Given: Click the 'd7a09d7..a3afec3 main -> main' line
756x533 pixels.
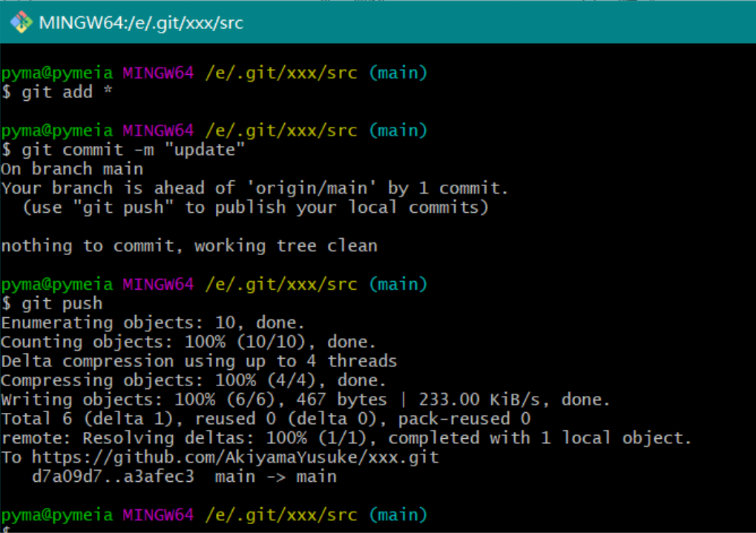Looking at the screenshot, I should [184, 476].
